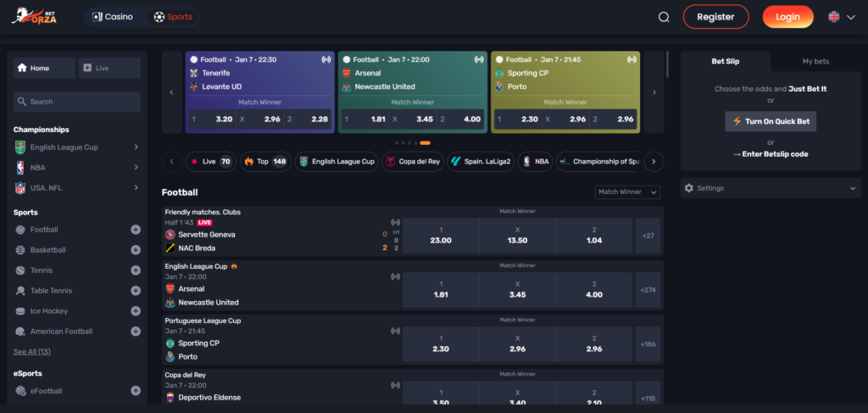Select the Live filter chip
Screen dimensions: 868x413
pos(212,161)
